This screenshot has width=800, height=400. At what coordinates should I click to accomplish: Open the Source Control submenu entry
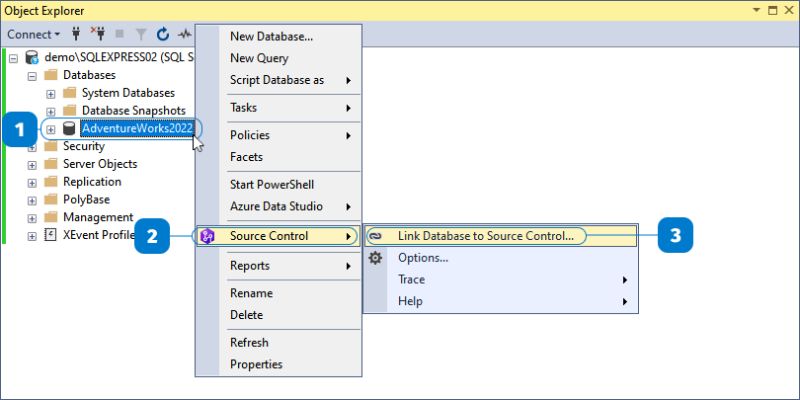pos(279,236)
